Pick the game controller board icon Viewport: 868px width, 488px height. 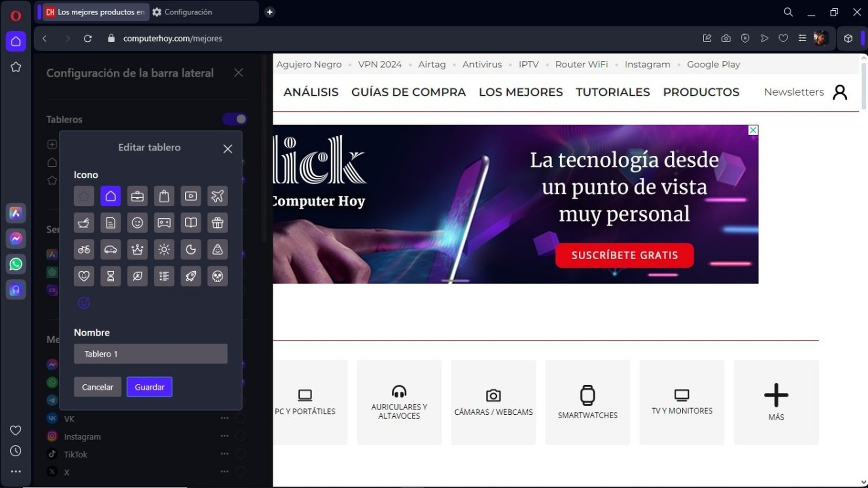click(x=164, y=223)
